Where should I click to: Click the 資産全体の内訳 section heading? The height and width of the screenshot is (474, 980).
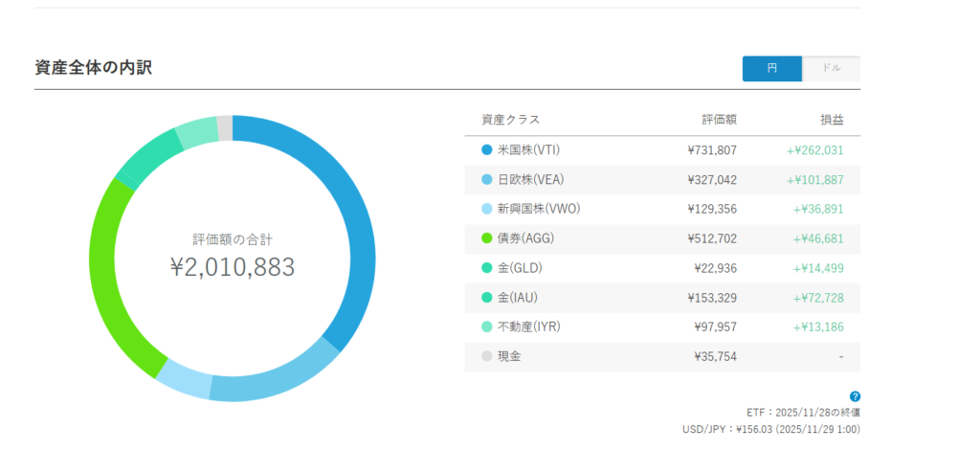[93, 67]
